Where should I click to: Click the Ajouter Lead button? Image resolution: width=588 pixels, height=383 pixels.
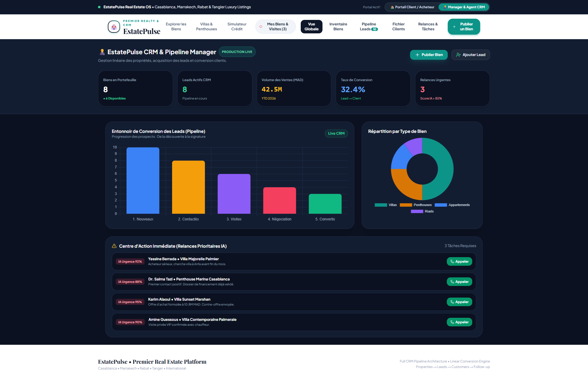[x=470, y=55]
